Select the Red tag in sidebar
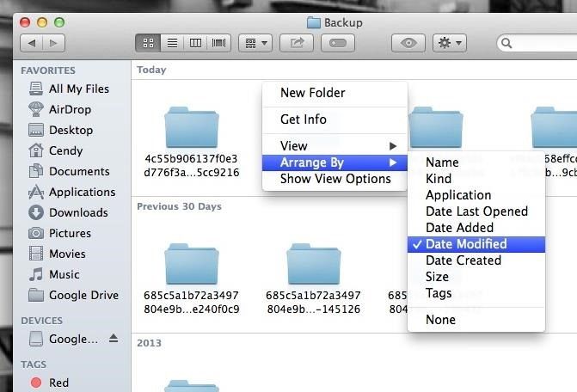This screenshot has width=577, height=392. click(58, 383)
